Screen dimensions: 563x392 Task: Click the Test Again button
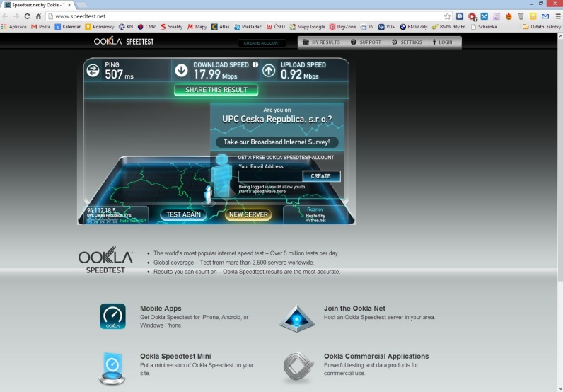[x=183, y=214]
